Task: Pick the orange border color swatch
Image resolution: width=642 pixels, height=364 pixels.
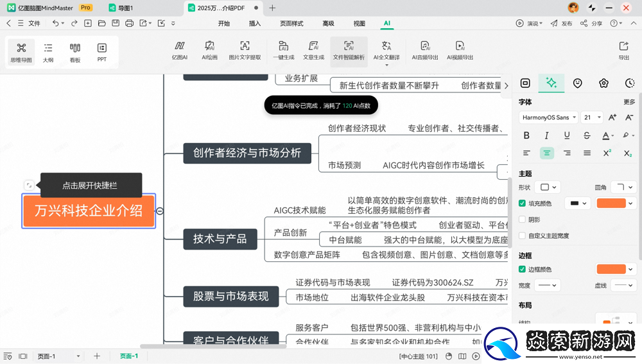Action: pyautogui.click(x=611, y=269)
